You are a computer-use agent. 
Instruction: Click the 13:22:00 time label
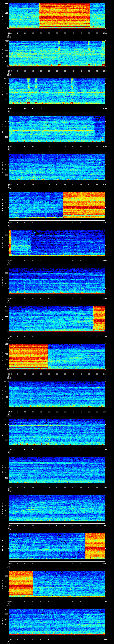coord(9,336)
